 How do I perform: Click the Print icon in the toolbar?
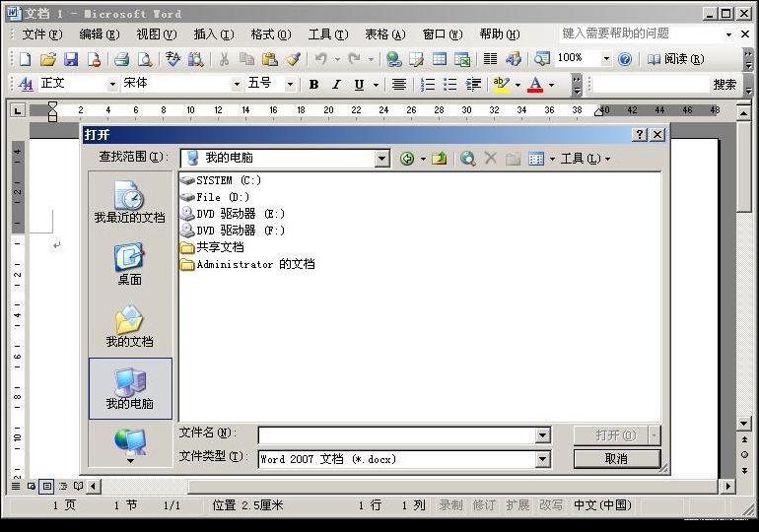coord(121,59)
